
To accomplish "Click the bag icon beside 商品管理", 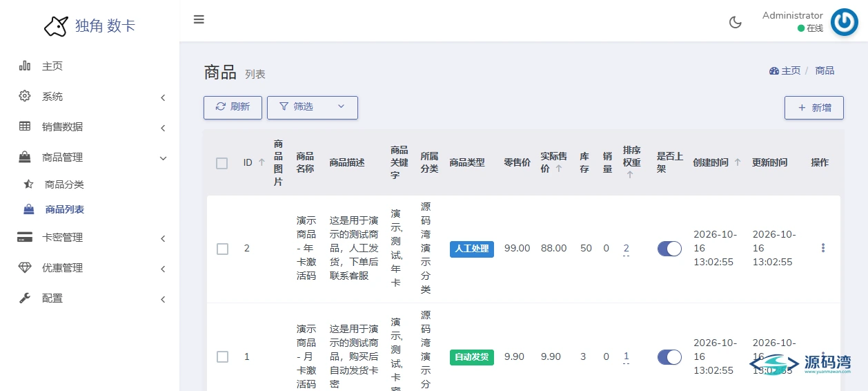I will pos(25,157).
